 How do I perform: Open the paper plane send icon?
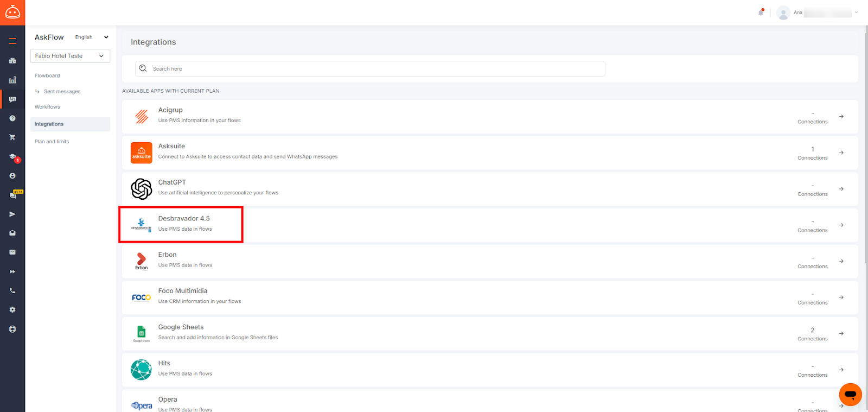[12, 214]
